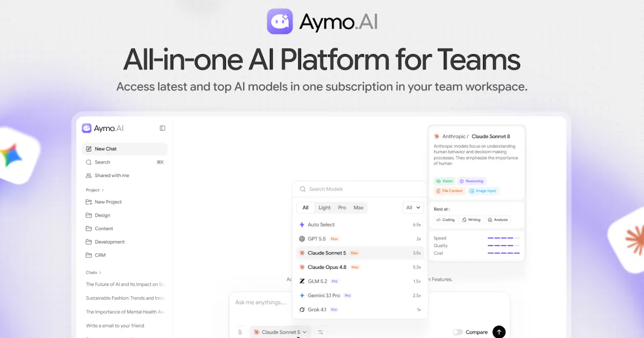Select the Max tab in model list
This screenshot has width=644, height=338.
pyautogui.click(x=358, y=208)
